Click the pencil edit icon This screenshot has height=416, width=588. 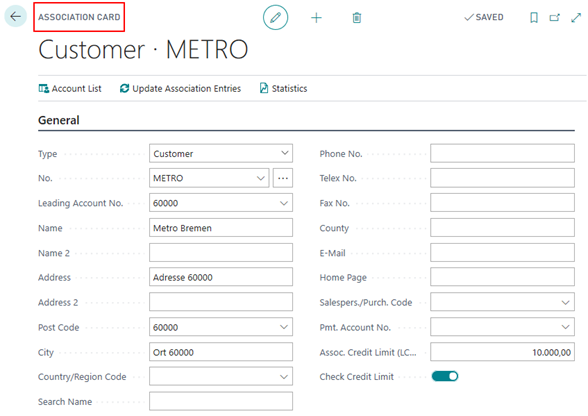pyautogui.click(x=276, y=17)
